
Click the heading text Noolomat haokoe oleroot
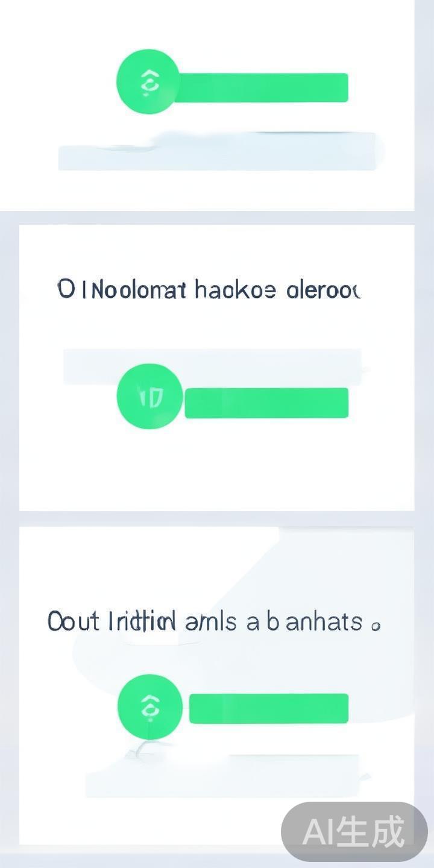pos(209,290)
